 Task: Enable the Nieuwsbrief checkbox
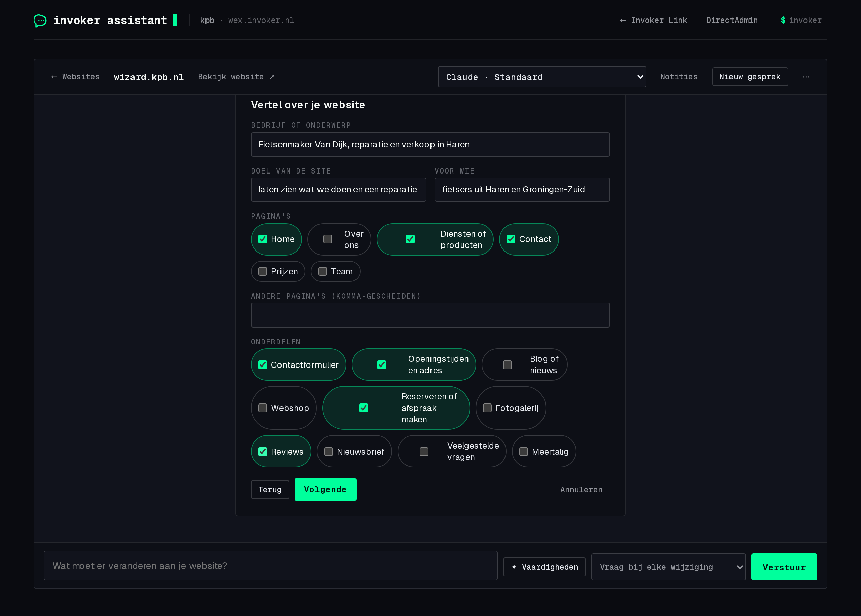[x=329, y=452]
